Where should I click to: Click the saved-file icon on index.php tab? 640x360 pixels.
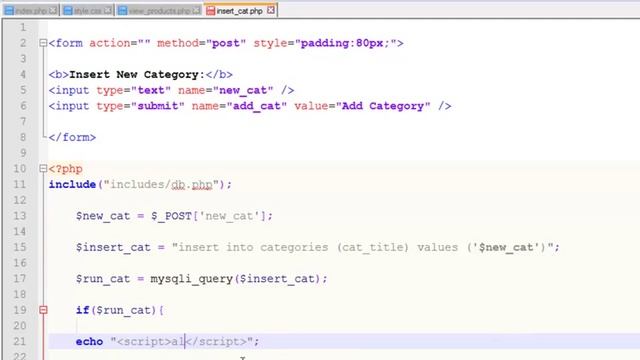click(x=9, y=11)
